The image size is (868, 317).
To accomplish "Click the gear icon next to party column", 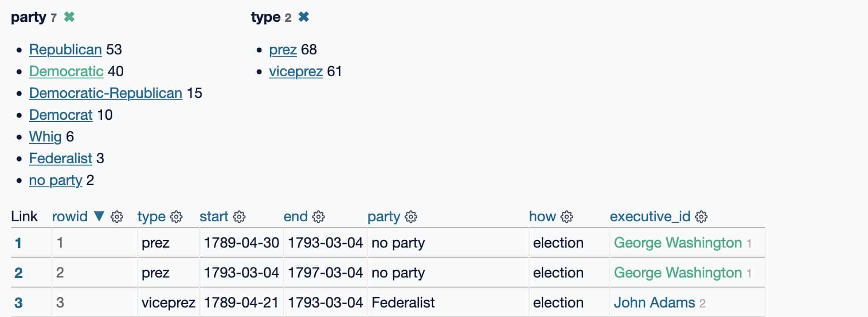I will click(411, 217).
